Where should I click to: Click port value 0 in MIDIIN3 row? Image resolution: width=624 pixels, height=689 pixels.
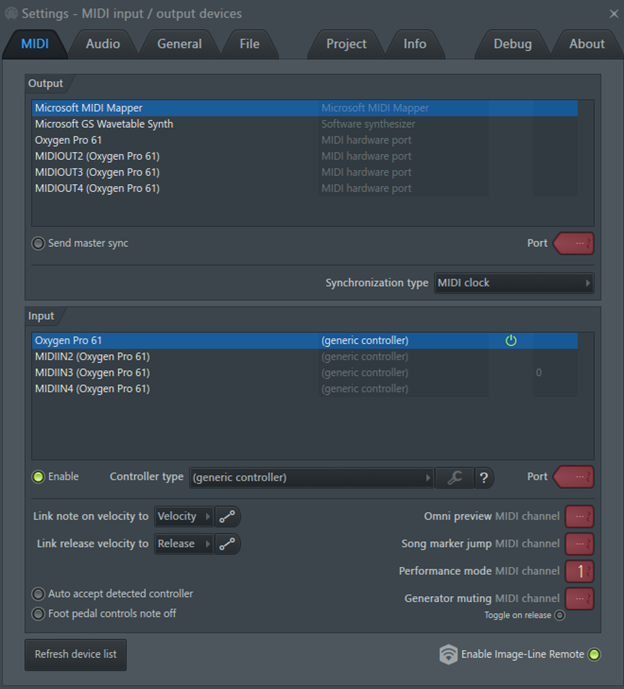[539, 373]
